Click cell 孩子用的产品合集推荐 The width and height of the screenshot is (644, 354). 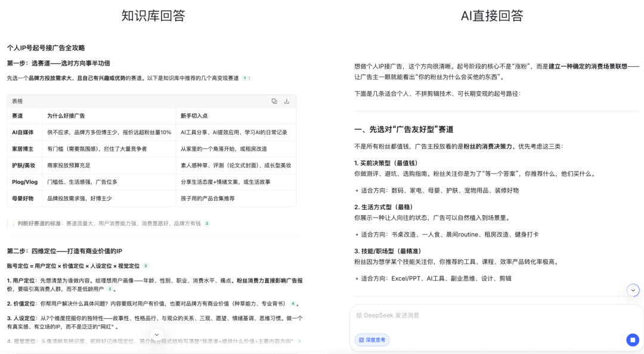click(x=208, y=198)
